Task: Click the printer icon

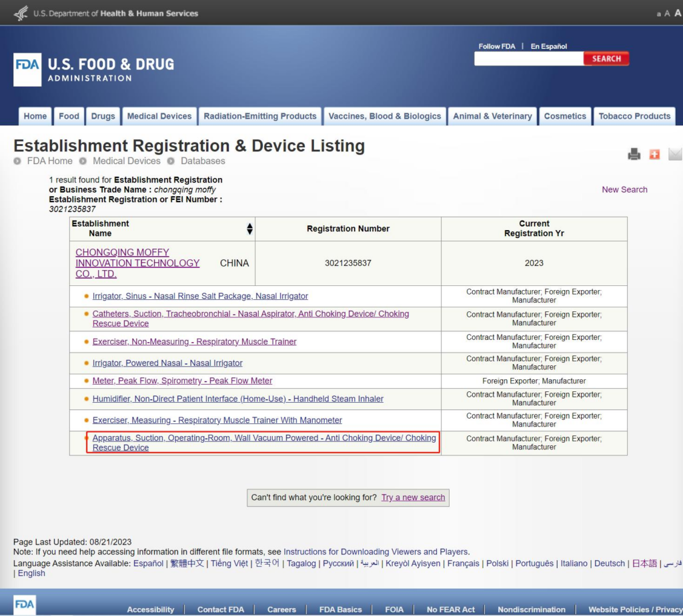Action: [x=634, y=154]
